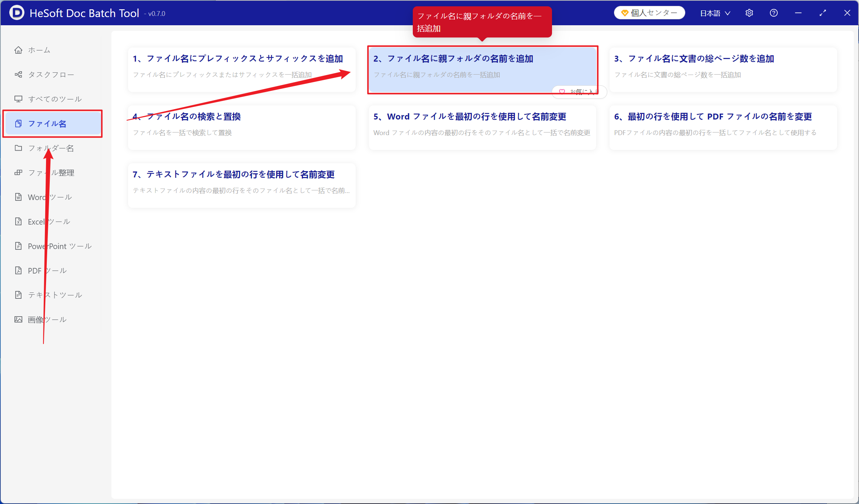859x504 pixels.
Task: Open card 5 Word first line rename
Action: tap(482, 128)
